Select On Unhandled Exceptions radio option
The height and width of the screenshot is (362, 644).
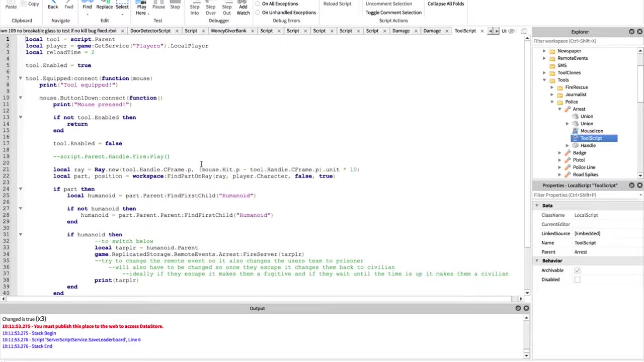258,13
